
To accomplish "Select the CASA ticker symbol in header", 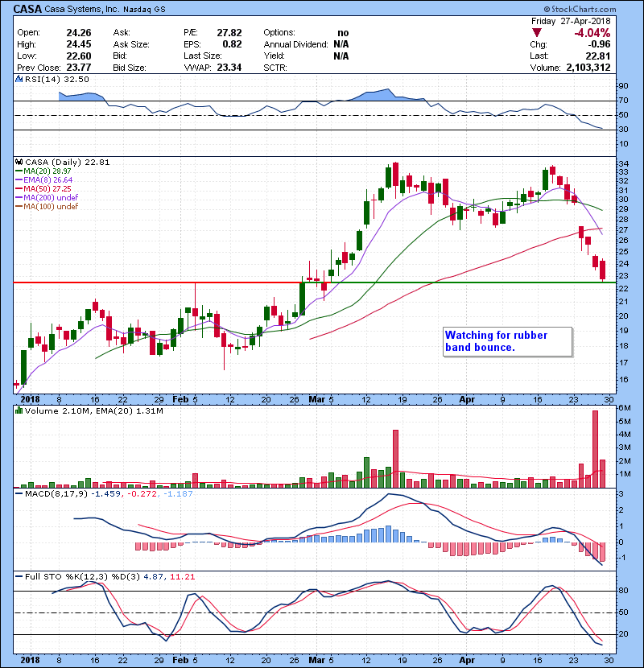I will 27,9.
